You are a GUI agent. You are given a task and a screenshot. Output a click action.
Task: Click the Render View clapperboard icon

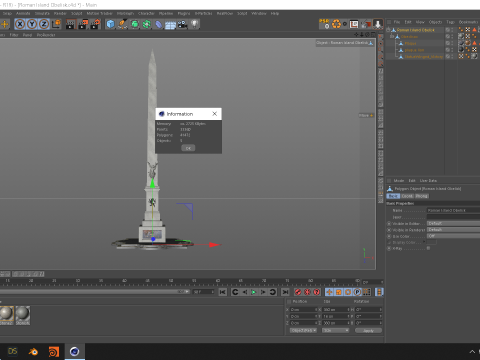coord(70,24)
